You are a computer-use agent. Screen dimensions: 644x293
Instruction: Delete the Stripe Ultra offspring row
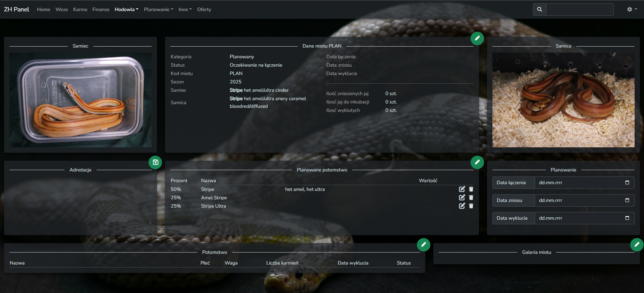click(471, 206)
